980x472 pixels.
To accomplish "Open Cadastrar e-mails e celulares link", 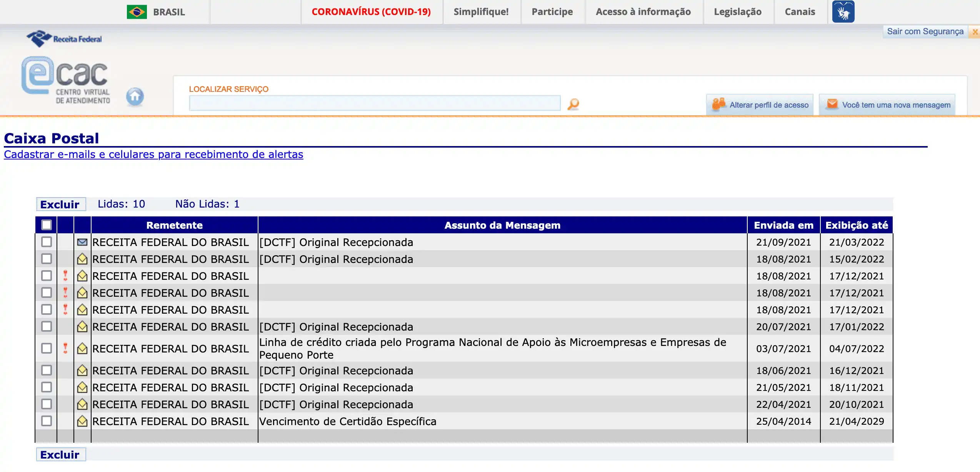I will pos(153,155).
